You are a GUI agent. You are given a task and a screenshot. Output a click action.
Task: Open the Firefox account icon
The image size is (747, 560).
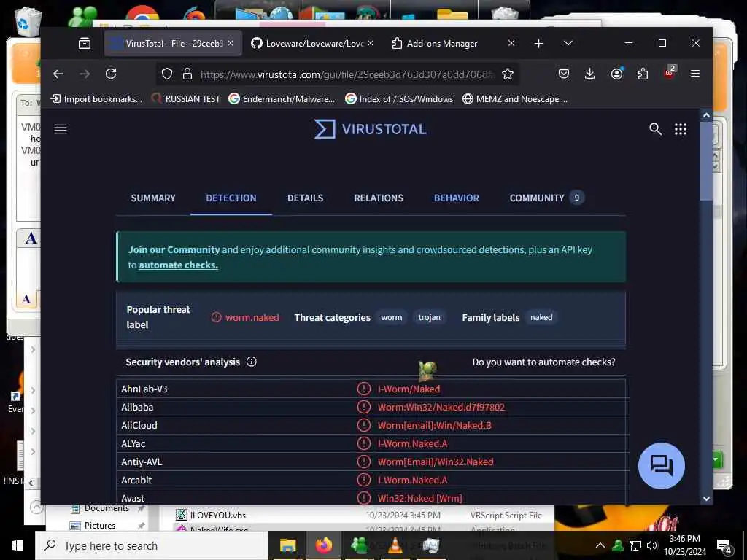point(617,74)
